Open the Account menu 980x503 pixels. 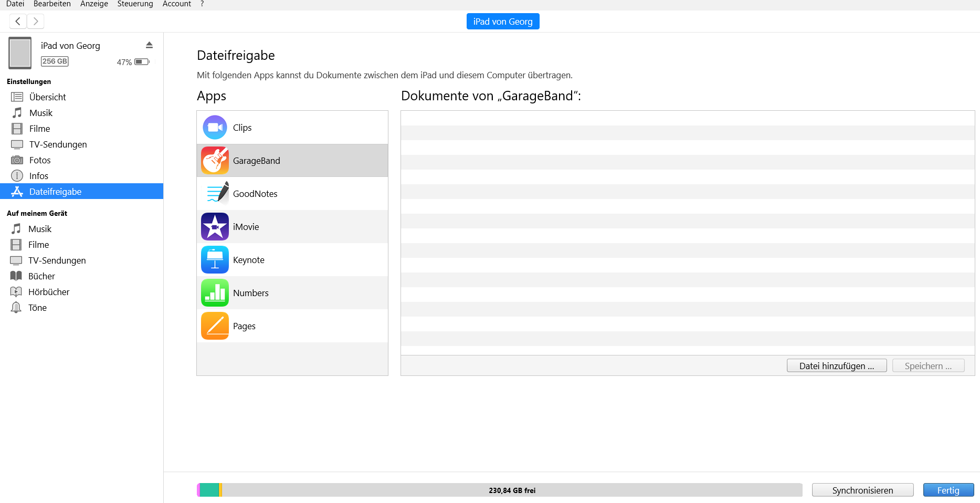pos(177,4)
